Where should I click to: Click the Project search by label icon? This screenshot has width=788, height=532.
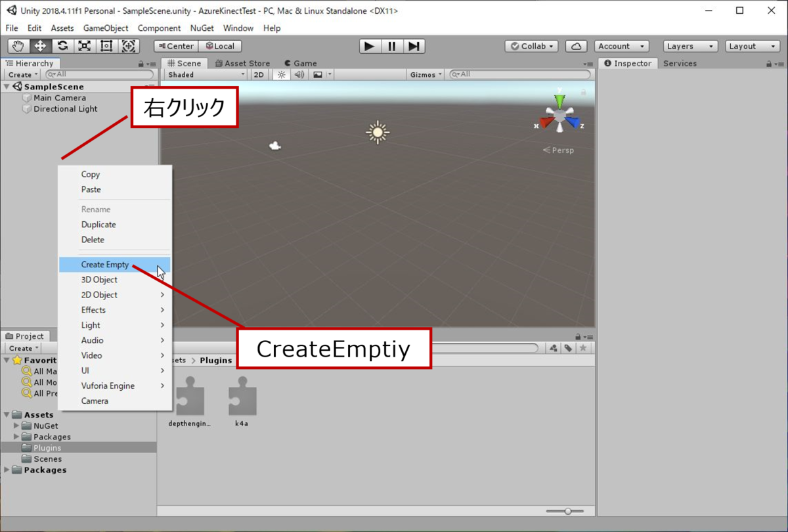[x=567, y=348]
